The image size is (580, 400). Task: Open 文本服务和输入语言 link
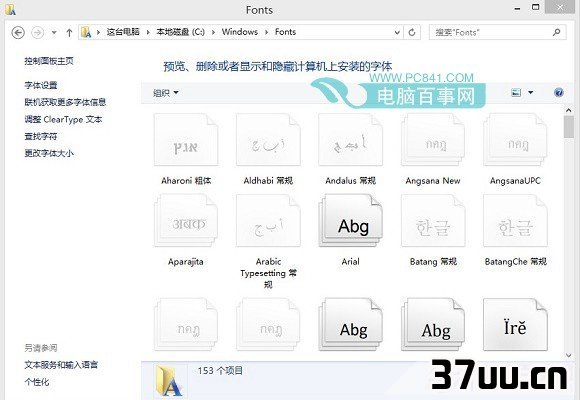(x=61, y=365)
